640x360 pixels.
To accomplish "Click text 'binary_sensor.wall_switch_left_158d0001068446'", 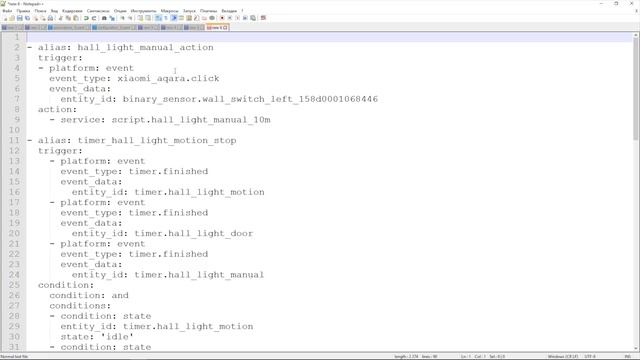I will click(x=250, y=99).
